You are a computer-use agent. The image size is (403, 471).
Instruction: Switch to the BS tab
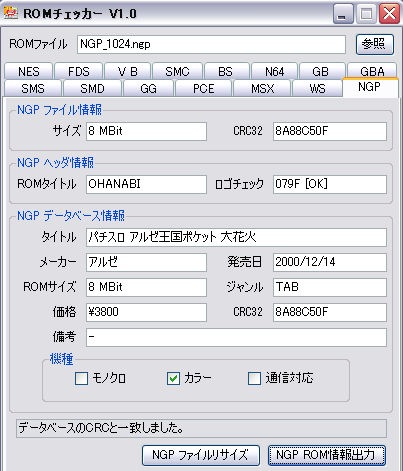[x=226, y=71]
